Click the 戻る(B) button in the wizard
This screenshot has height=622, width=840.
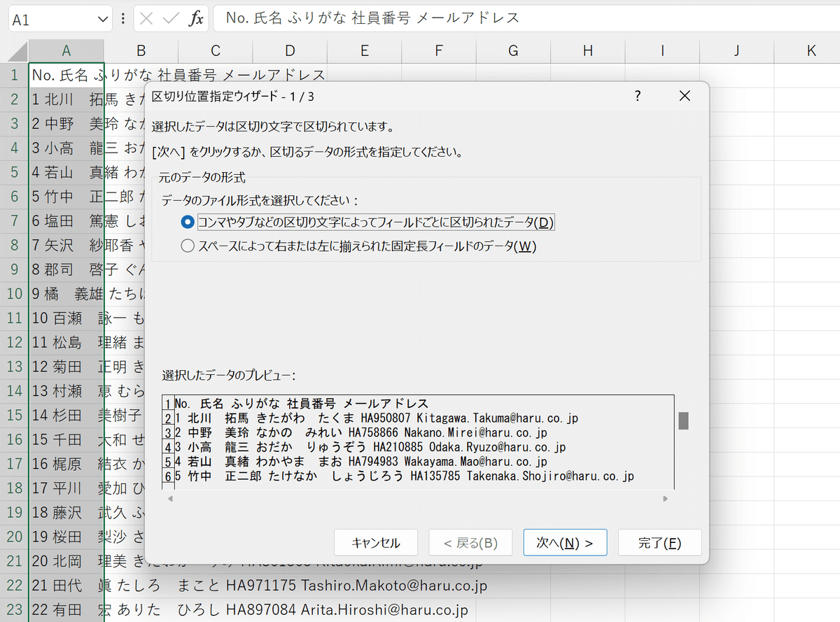click(470, 542)
